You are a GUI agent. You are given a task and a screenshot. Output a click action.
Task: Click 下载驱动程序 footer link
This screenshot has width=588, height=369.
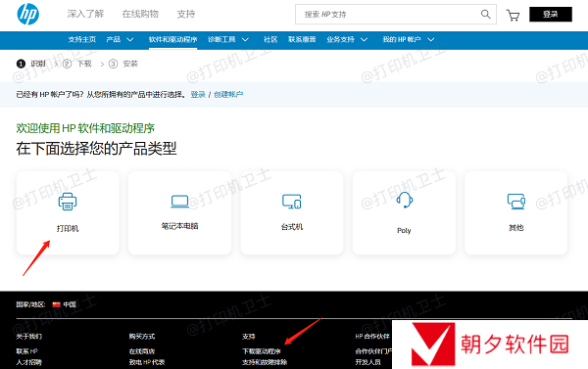(x=262, y=351)
